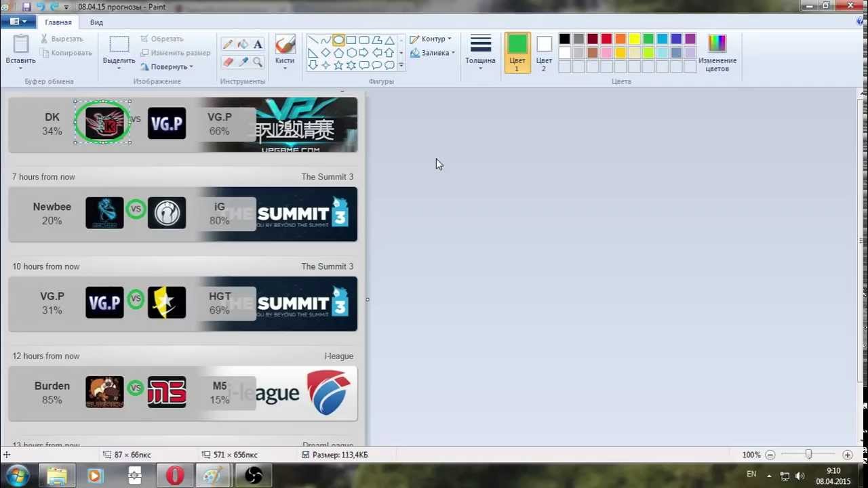Click the Undo arrow in title bar
This screenshot has height=488, width=868.
tap(41, 7)
